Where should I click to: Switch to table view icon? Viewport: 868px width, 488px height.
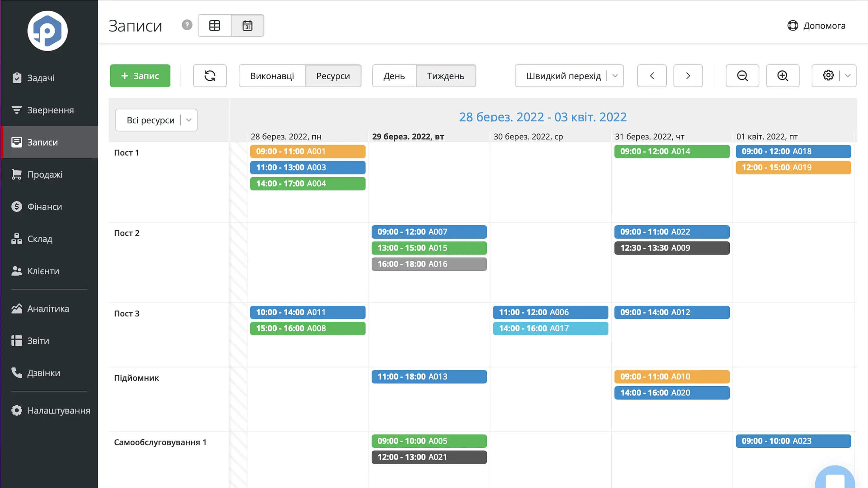[x=214, y=25]
